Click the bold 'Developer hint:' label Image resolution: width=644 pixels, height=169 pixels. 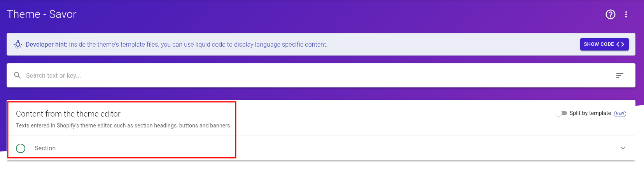(46, 44)
